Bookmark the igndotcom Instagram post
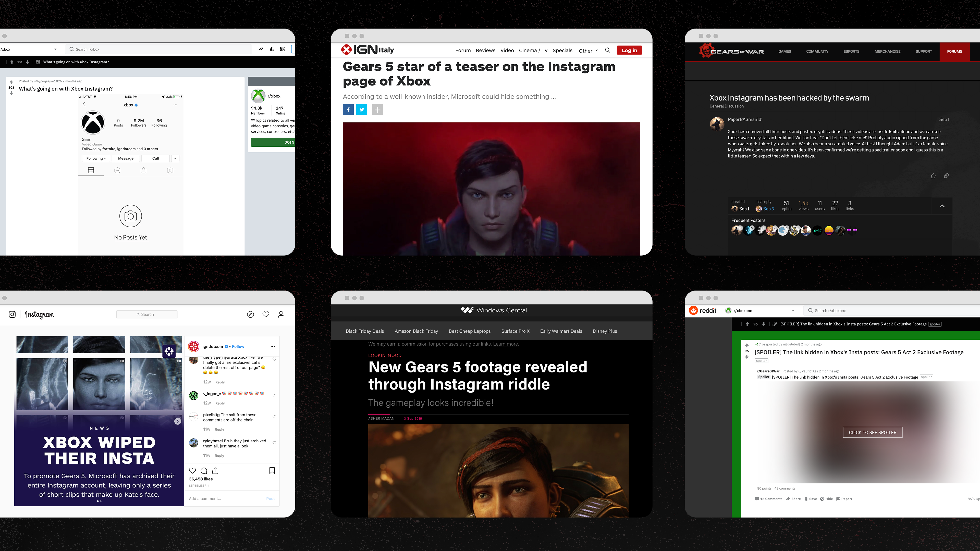This screenshot has width=980, height=551. click(272, 471)
